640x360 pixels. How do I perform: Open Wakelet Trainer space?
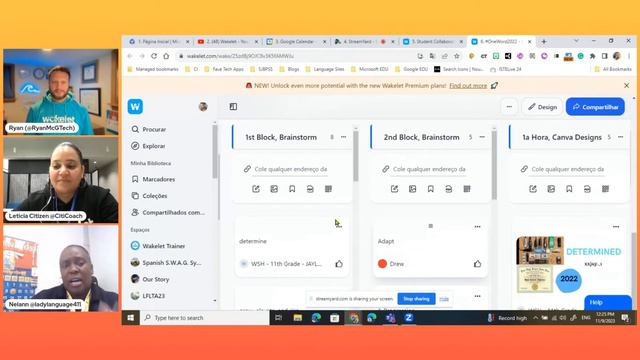click(x=158, y=246)
